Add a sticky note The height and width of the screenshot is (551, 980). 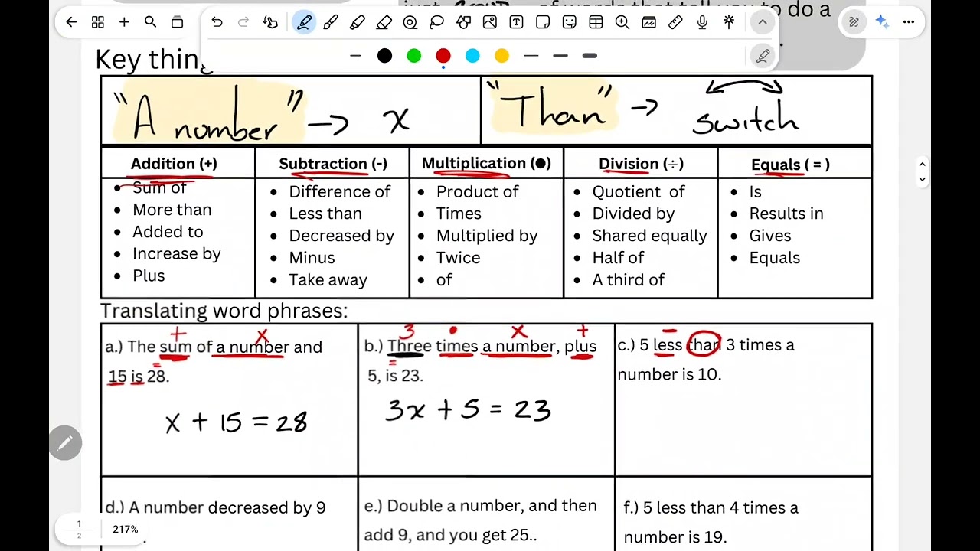(x=543, y=23)
